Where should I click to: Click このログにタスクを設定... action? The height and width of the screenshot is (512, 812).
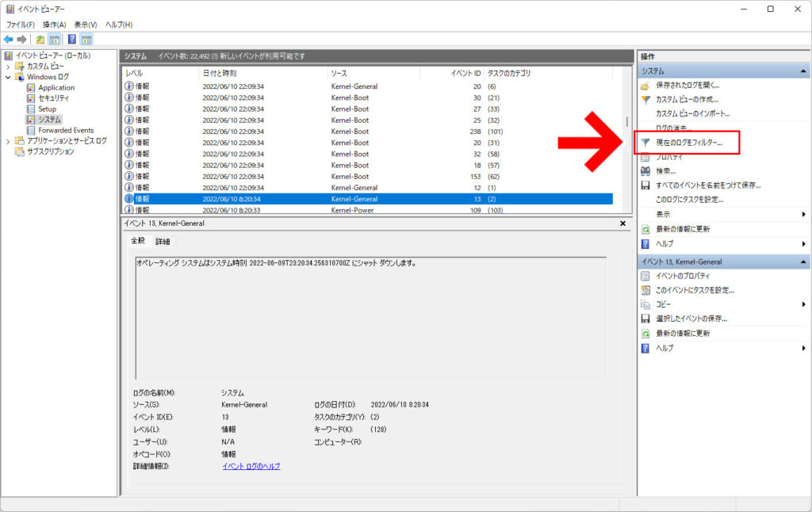point(690,200)
